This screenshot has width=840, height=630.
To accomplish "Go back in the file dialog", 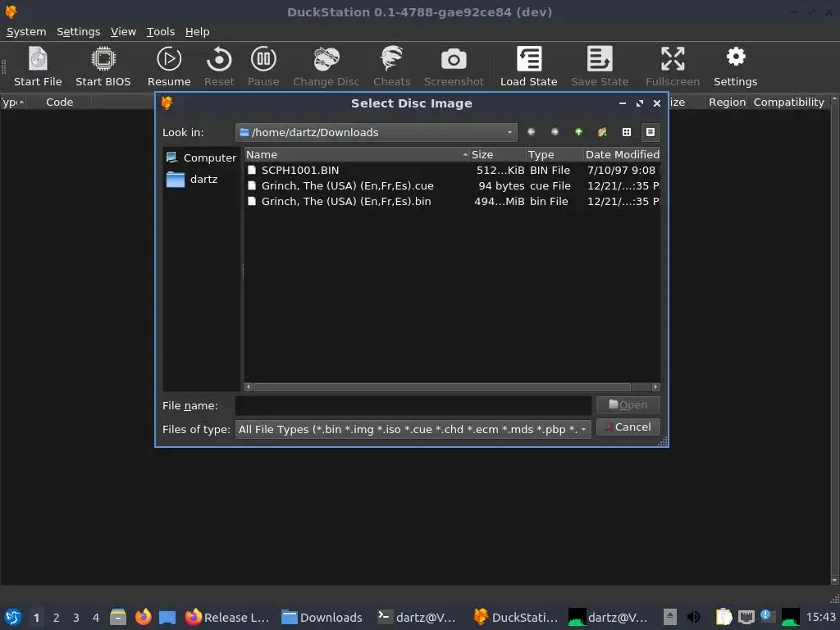I will pyautogui.click(x=531, y=132).
